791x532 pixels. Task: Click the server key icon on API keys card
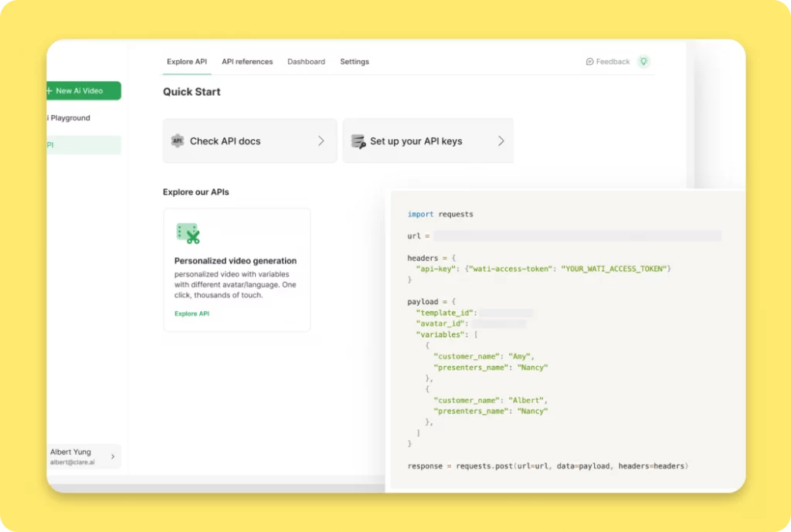point(358,141)
